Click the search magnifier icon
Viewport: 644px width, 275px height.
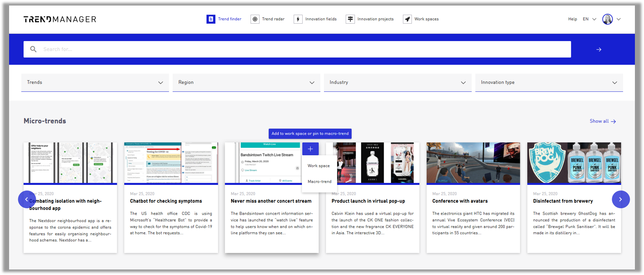[34, 49]
